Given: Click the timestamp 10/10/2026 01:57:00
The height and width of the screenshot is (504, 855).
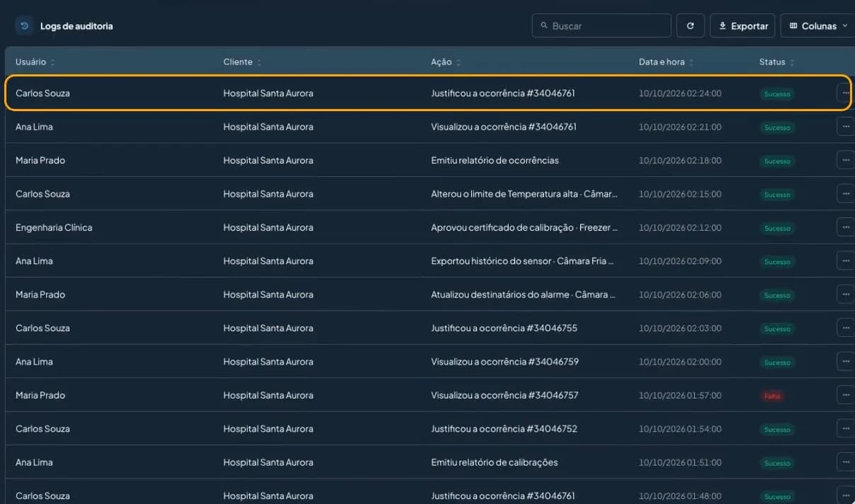Looking at the screenshot, I should [x=680, y=396].
